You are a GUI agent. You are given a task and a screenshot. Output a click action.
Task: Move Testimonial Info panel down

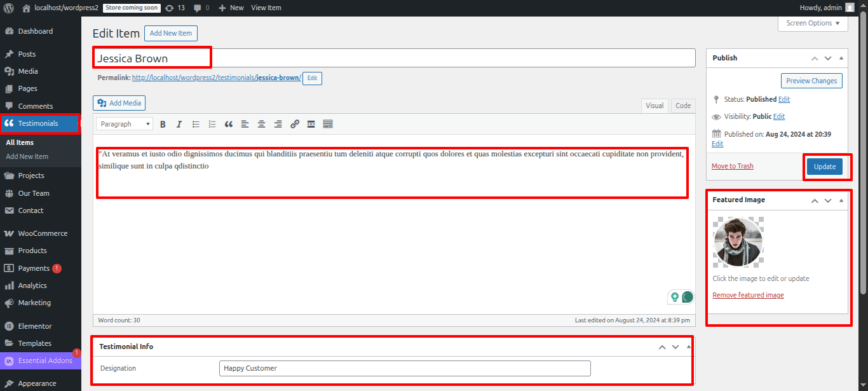pos(675,347)
